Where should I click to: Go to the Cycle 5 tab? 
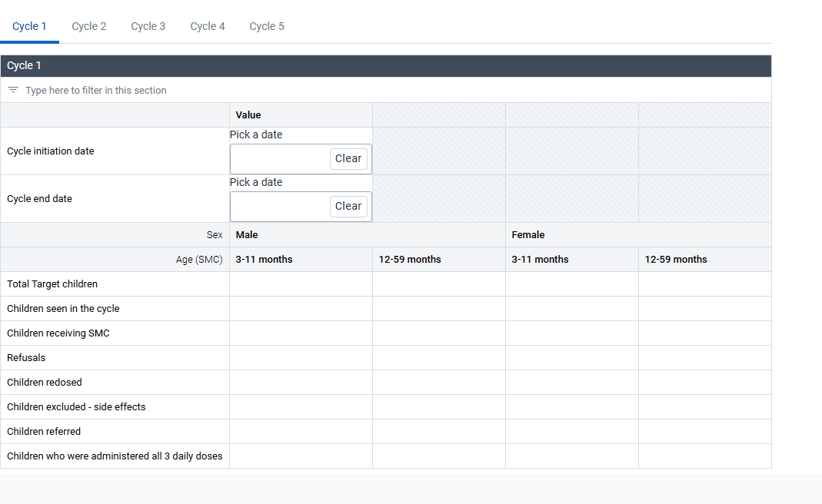[x=267, y=26]
